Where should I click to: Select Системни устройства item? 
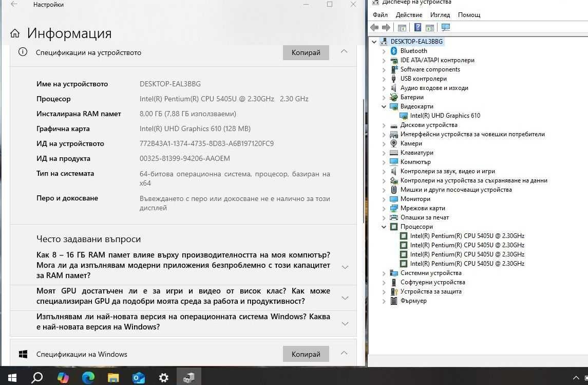click(x=431, y=273)
